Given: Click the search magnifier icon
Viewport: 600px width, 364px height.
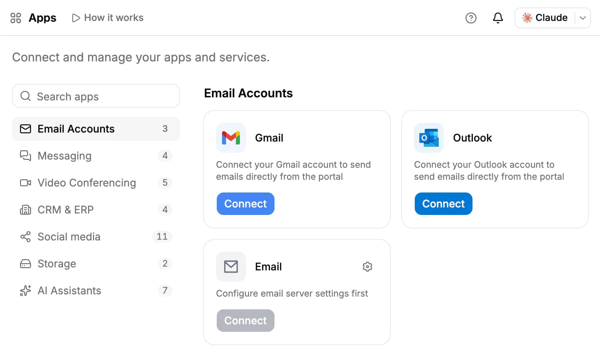Looking at the screenshot, I should pos(25,96).
